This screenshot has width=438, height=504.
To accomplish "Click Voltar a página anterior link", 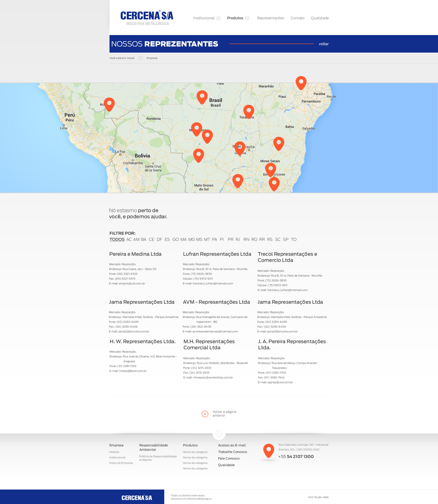I will [224, 413].
